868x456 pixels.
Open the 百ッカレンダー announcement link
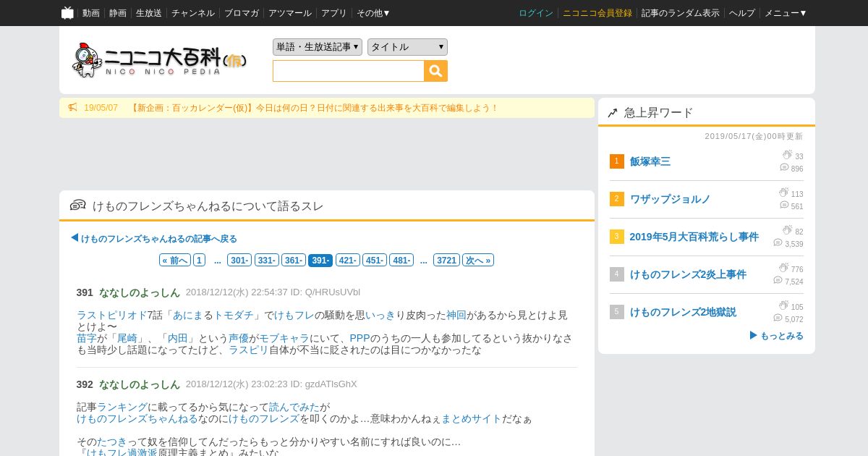(x=314, y=108)
